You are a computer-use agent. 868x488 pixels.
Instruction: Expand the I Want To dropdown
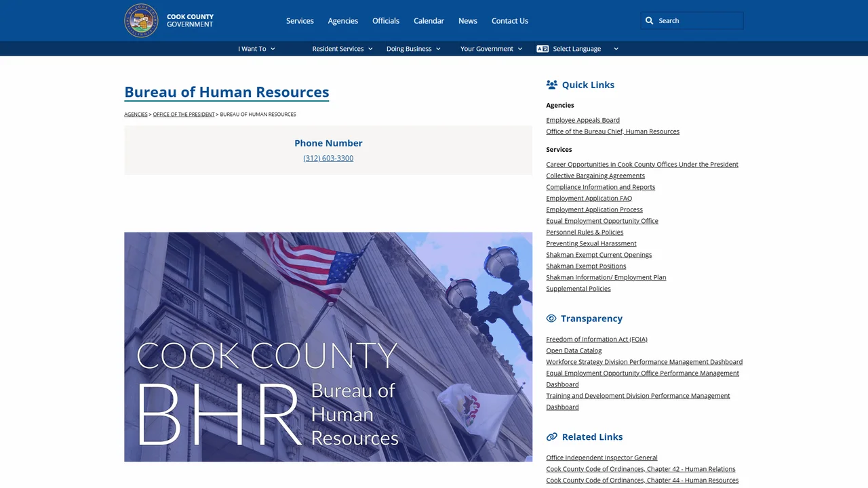tap(256, 49)
